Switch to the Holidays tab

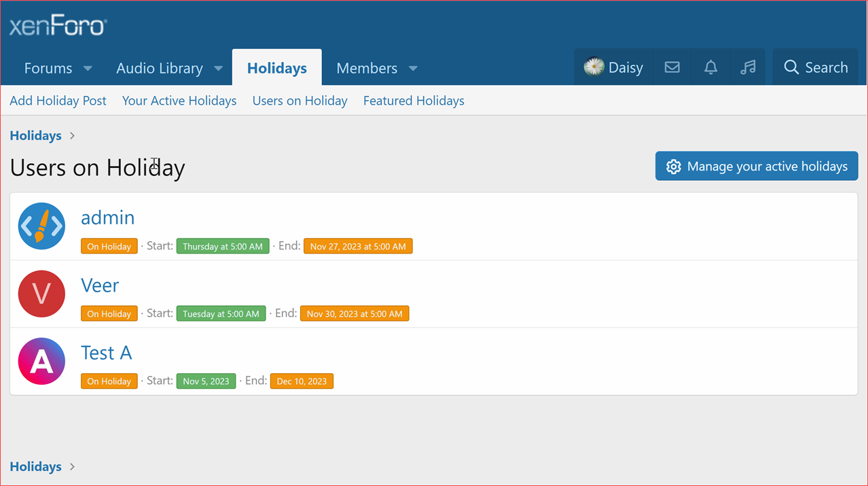click(x=276, y=67)
